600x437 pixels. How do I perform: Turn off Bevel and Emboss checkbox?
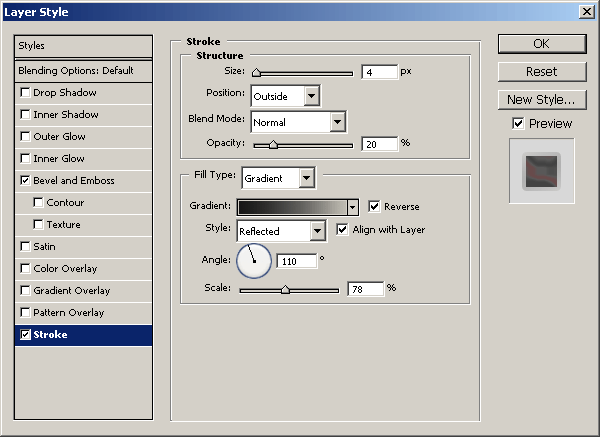pos(25,181)
